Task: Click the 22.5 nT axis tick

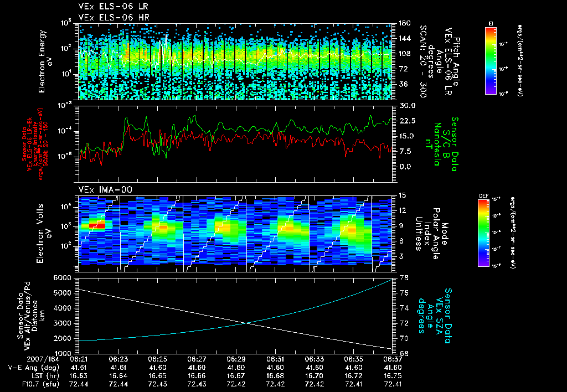Action: (x=407, y=121)
